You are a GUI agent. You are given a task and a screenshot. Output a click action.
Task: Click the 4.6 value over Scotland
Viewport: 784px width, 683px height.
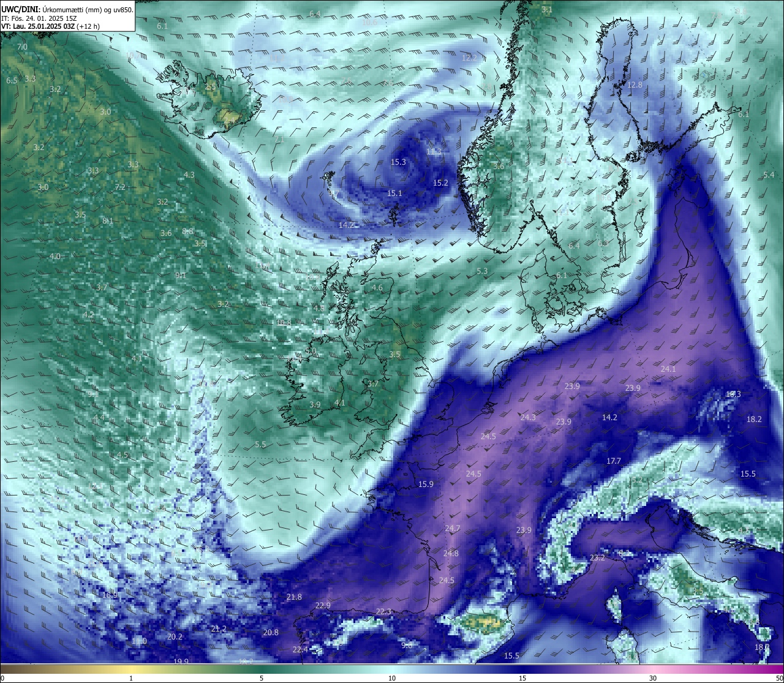click(x=377, y=288)
